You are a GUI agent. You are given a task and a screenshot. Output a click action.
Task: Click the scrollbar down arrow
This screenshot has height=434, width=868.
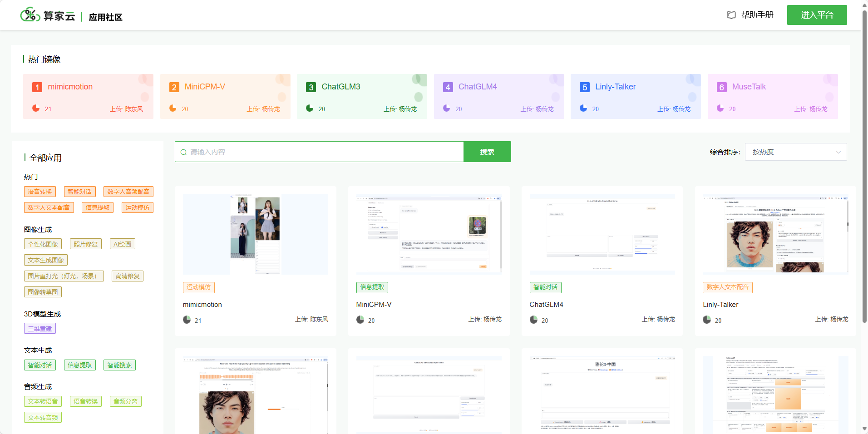[864, 429]
